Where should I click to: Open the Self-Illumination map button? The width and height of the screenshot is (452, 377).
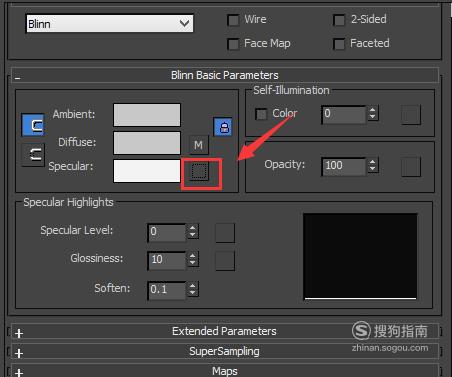point(411,115)
